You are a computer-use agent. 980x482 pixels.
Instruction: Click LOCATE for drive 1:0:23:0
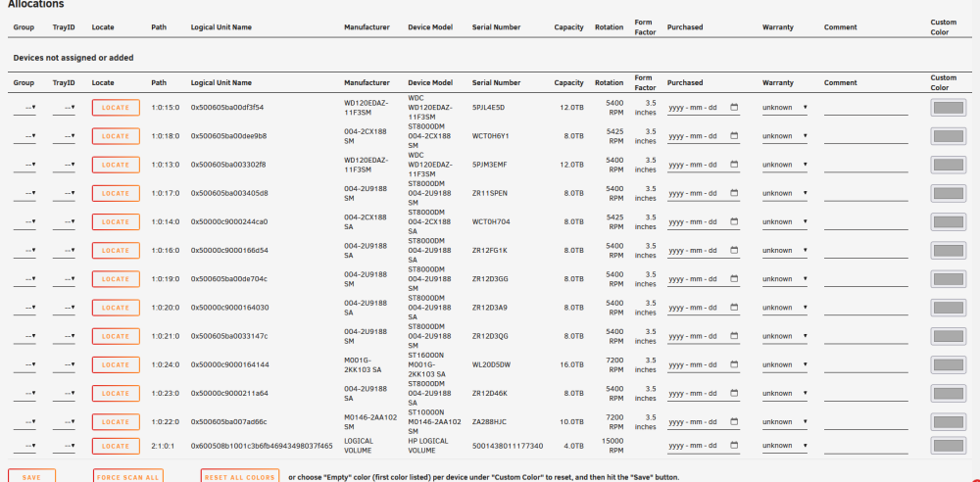click(x=116, y=394)
